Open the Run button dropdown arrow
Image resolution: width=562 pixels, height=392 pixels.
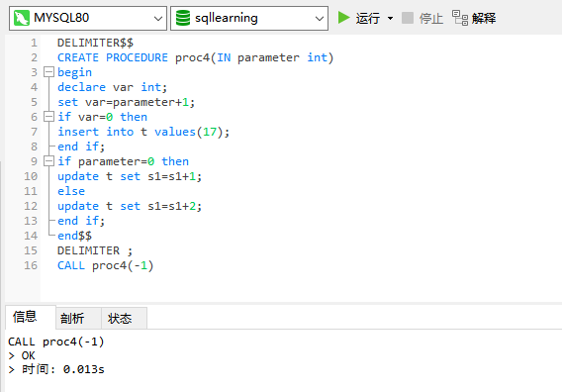[390, 18]
